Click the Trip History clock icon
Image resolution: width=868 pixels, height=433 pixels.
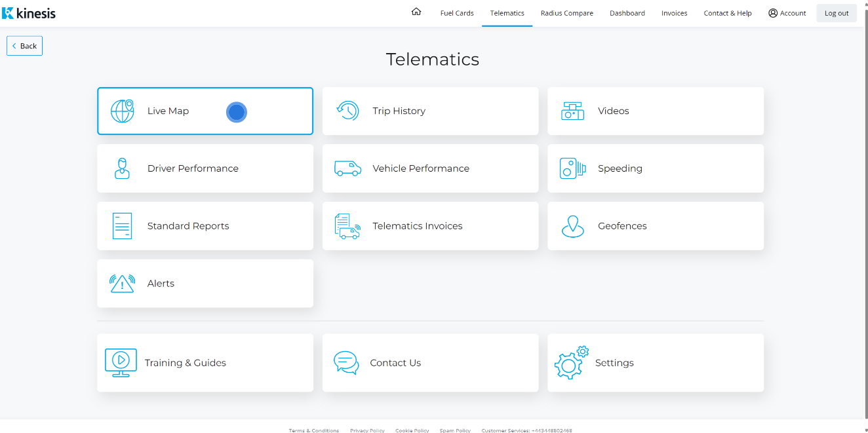347,111
